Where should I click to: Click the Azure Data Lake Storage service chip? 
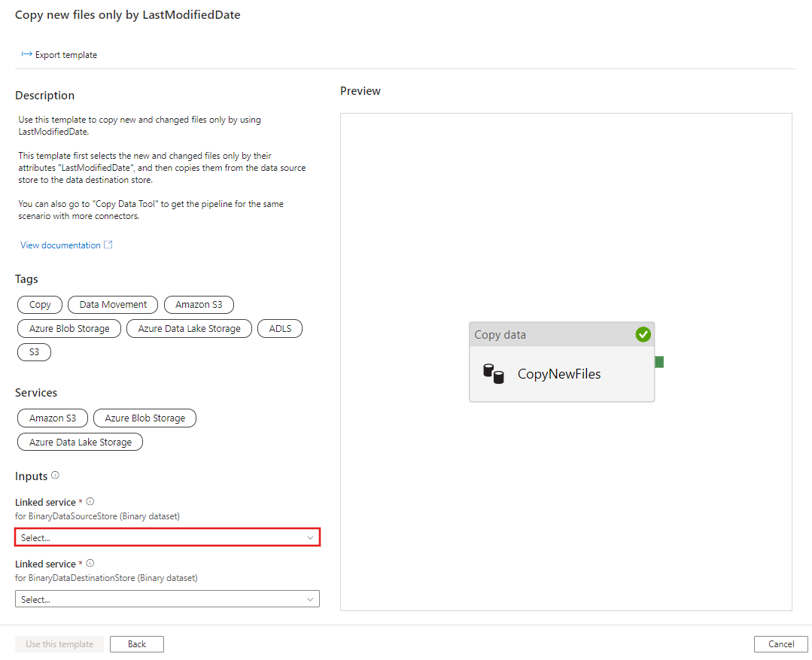81,442
